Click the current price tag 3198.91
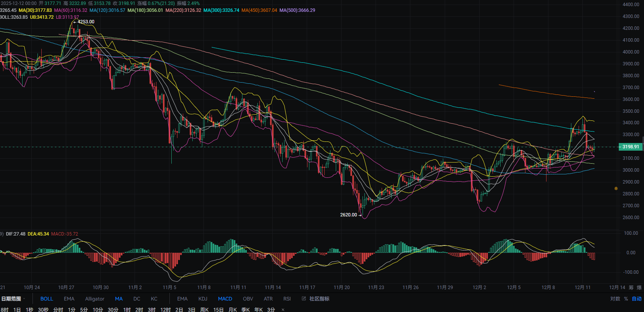This screenshot has height=312, width=644. 630,147
